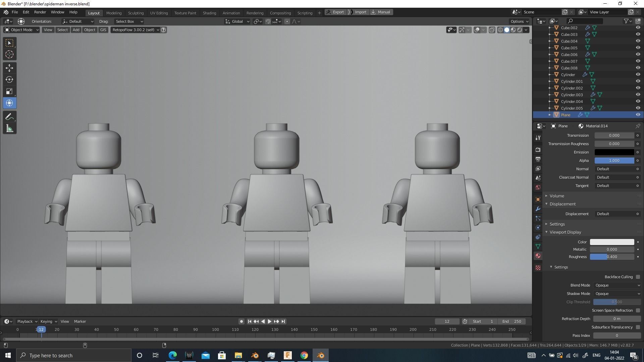
Task: Open the Modifier properties wrench tab
Action: 538,209
